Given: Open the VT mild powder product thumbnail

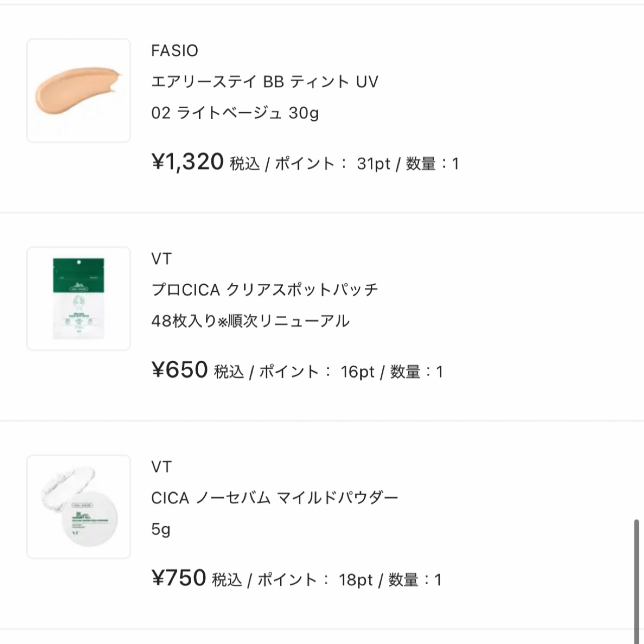Looking at the screenshot, I should (x=78, y=507).
